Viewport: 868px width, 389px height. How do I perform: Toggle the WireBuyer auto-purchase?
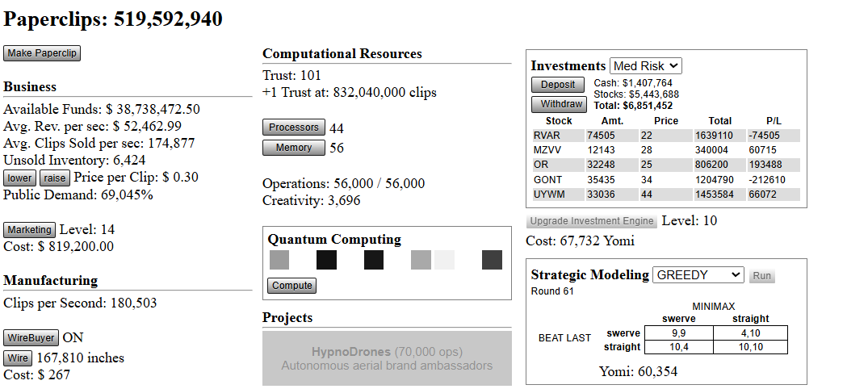tap(31, 338)
